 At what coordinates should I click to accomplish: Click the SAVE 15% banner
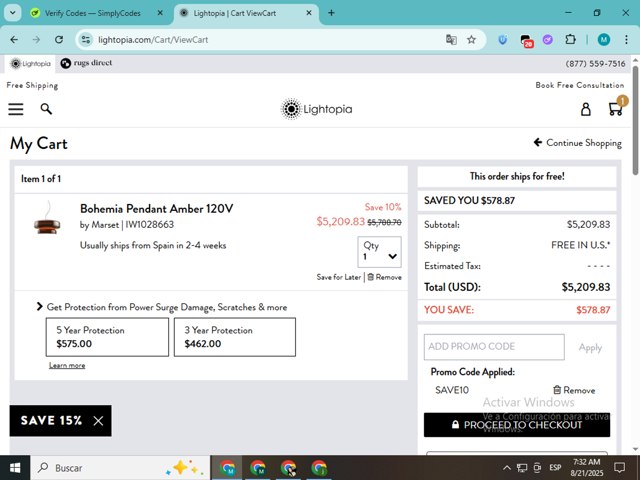(51, 420)
